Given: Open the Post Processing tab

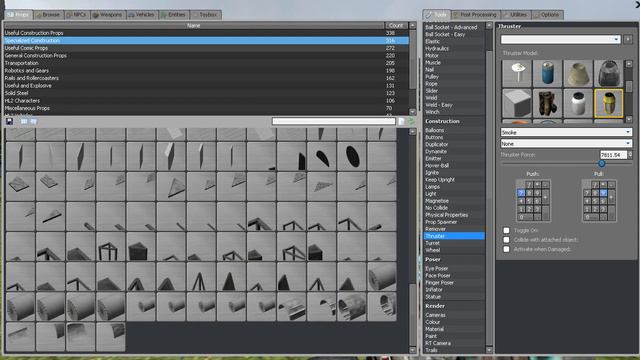Looking at the screenshot, I should tap(475, 15).
